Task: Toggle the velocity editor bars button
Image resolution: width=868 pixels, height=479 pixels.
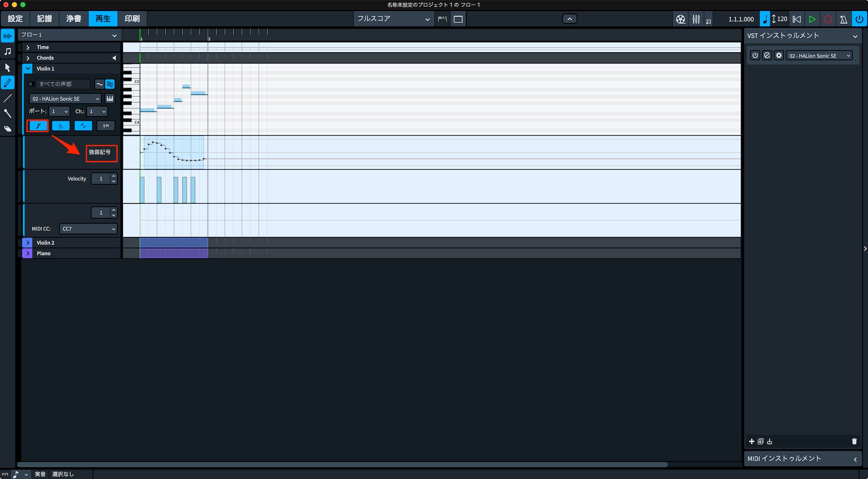Action: point(61,126)
